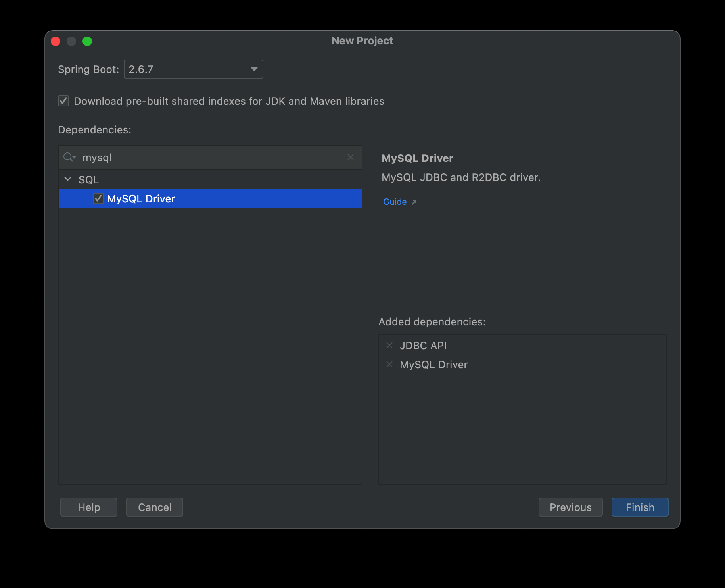Image resolution: width=725 pixels, height=588 pixels.
Task: Toggle download pre-built shared indexes checkbox
Action: [x=63, y=101]
